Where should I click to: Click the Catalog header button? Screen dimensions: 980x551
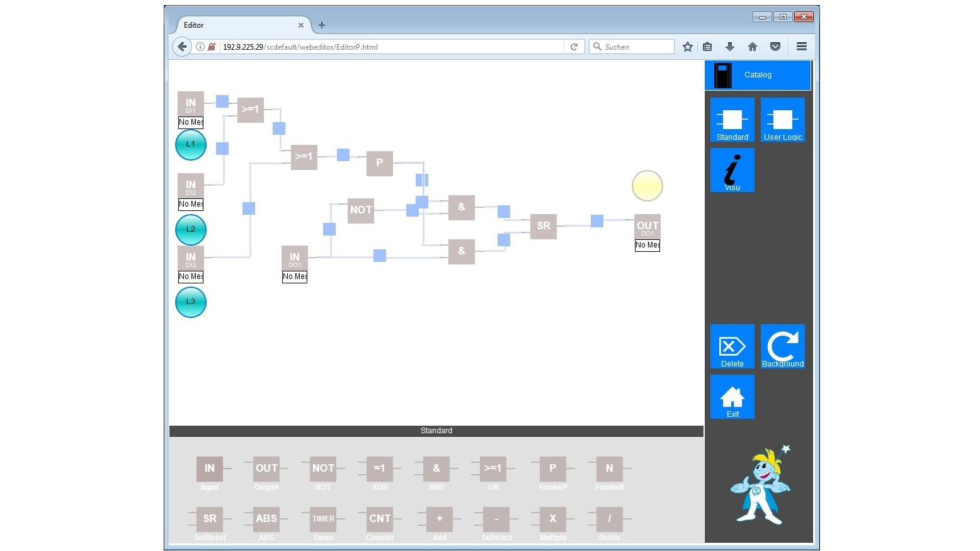pos(758,75)
